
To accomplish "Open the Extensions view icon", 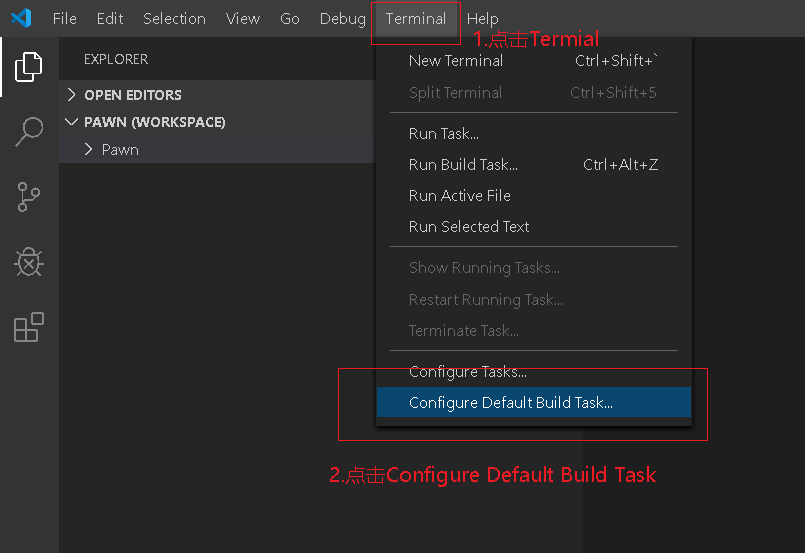I will click(x=29, y=327).
